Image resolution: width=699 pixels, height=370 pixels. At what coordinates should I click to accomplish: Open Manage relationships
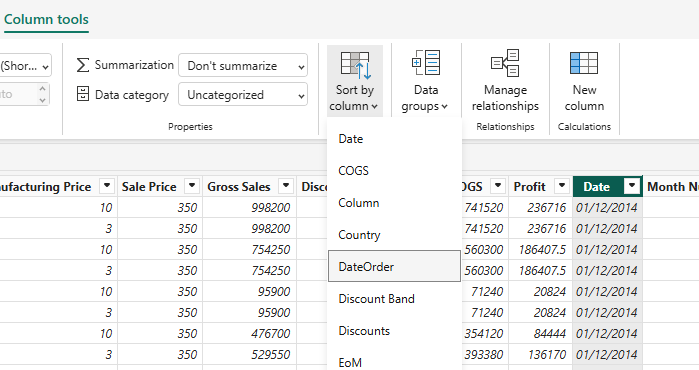point(505,81)
